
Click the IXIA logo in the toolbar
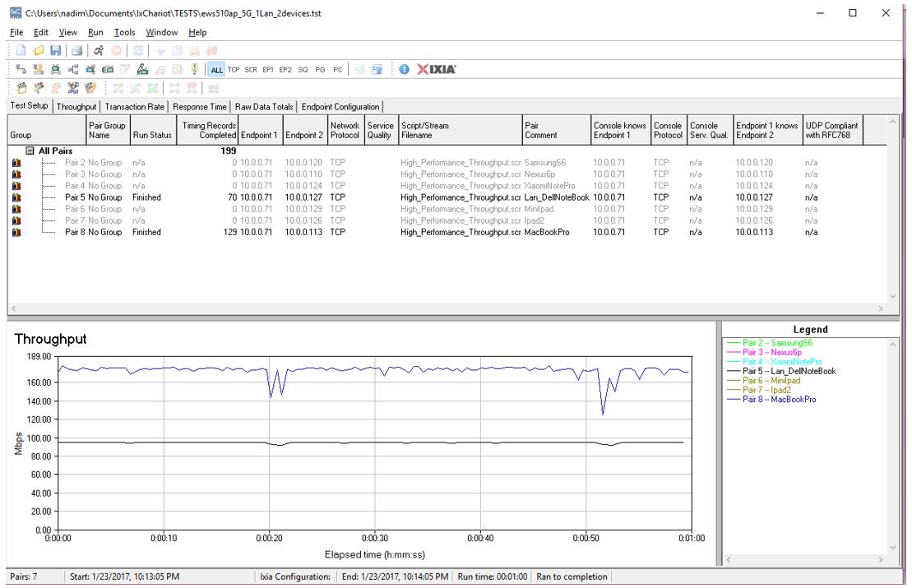pyautogui.click(x=436, y=69)
